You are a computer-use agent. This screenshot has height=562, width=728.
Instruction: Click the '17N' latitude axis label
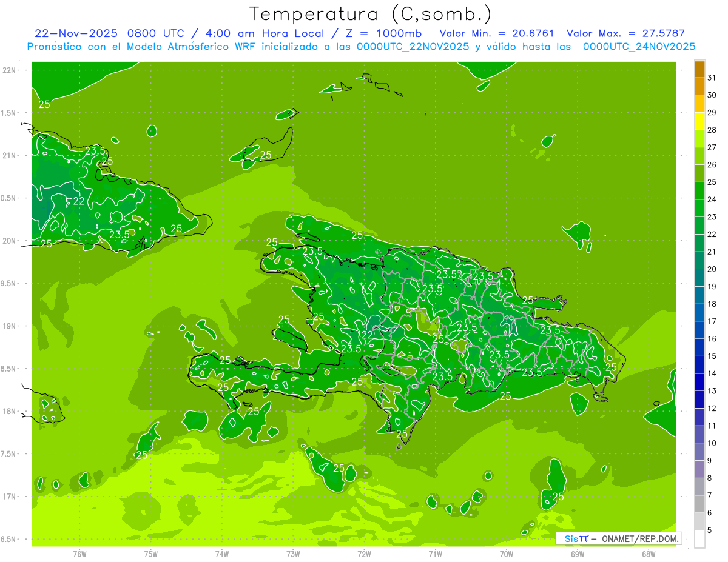tap(9, 497)
